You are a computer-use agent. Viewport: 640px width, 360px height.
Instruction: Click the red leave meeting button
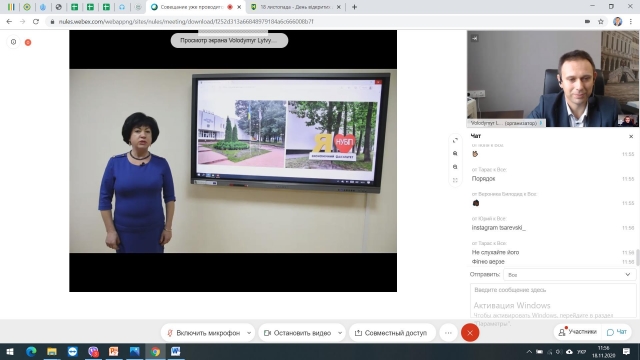pyautogui.click(x=470, y=333)
